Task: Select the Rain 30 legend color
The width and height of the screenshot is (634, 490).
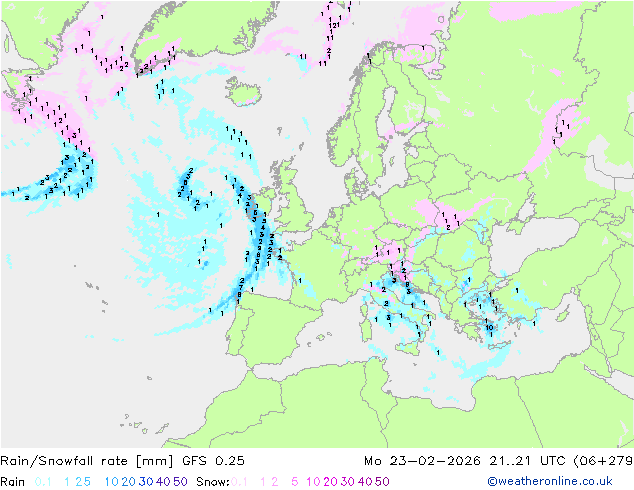Action: pyautogui.click(x=146, y=482)
